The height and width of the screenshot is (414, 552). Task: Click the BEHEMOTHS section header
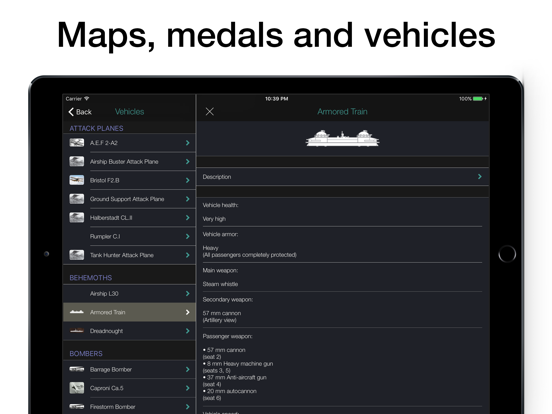pos(90,278)
